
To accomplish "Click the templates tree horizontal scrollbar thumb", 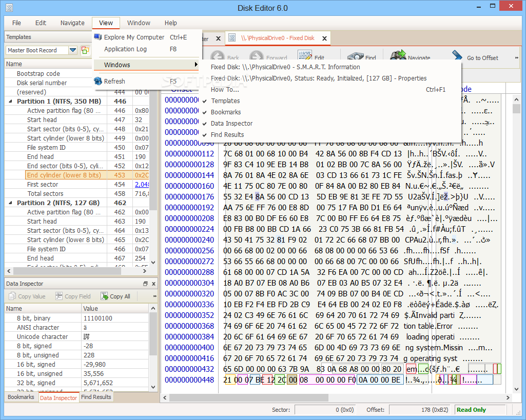I will pyautogui.click(x=67, y=271).
